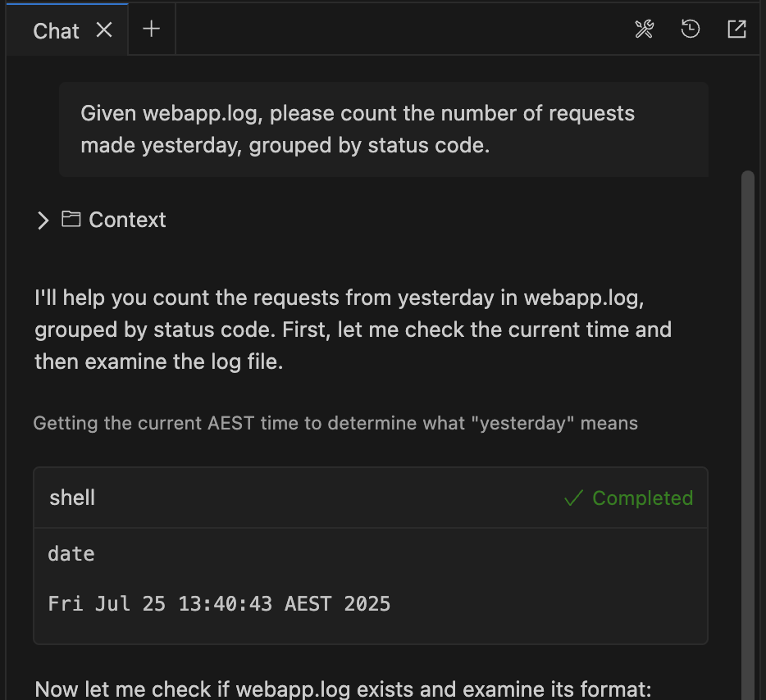Click the Completed status label
Image resolution: width=766 pixels, height=700 pixels.
[x=642, y=498]
